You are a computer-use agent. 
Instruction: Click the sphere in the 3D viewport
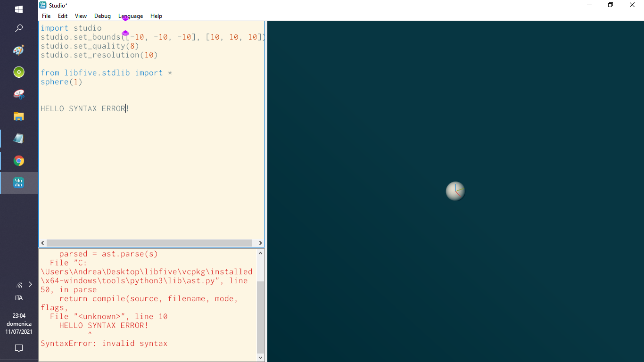pyautogui.click(x=455, y=191)
